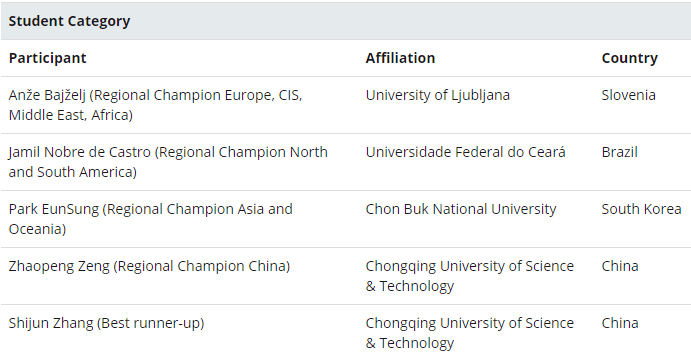The image size is (691, 360).
Task: Click the Slovenia country cell
Action: pyautogui.click(x=628, y=95)
